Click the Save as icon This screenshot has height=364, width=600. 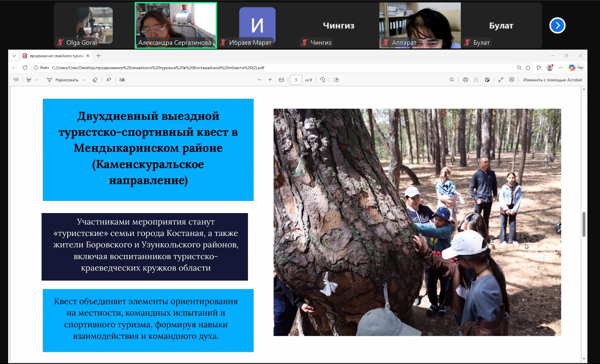click(x=487, y=80)
